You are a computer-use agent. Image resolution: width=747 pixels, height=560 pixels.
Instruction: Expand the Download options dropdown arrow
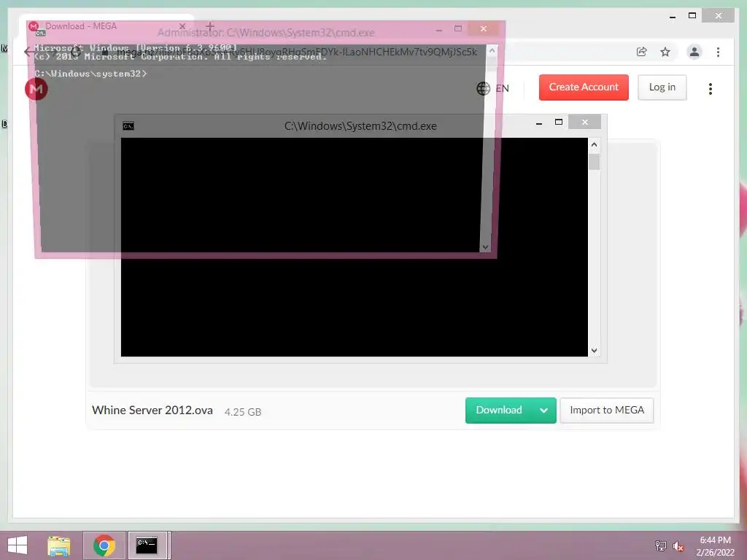click(543, 411)
